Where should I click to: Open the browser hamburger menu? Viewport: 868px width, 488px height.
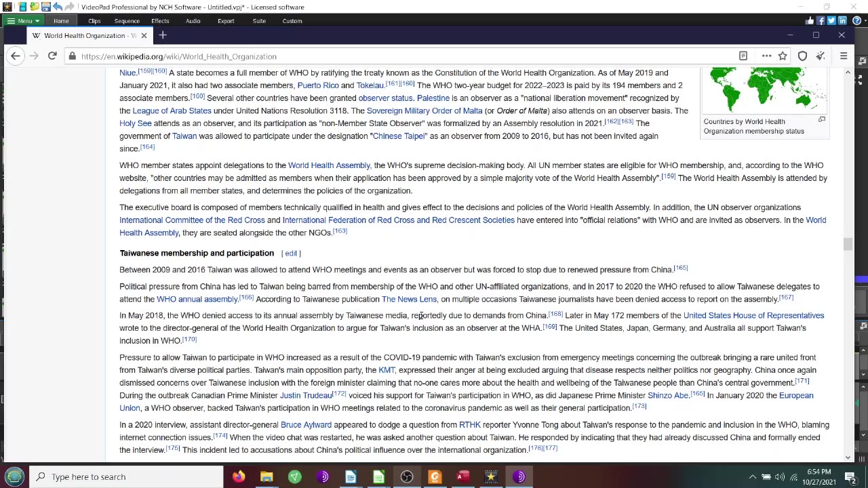pos(844,56)
